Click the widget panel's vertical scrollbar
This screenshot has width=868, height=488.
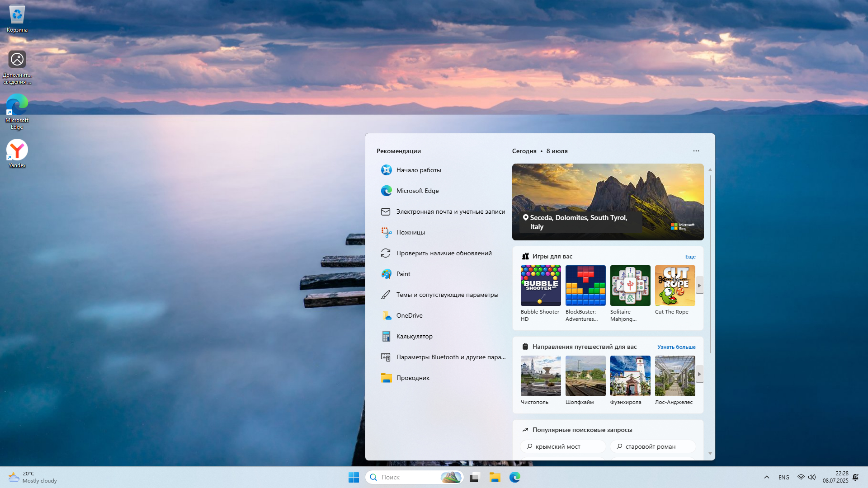[x=710, y=262]
